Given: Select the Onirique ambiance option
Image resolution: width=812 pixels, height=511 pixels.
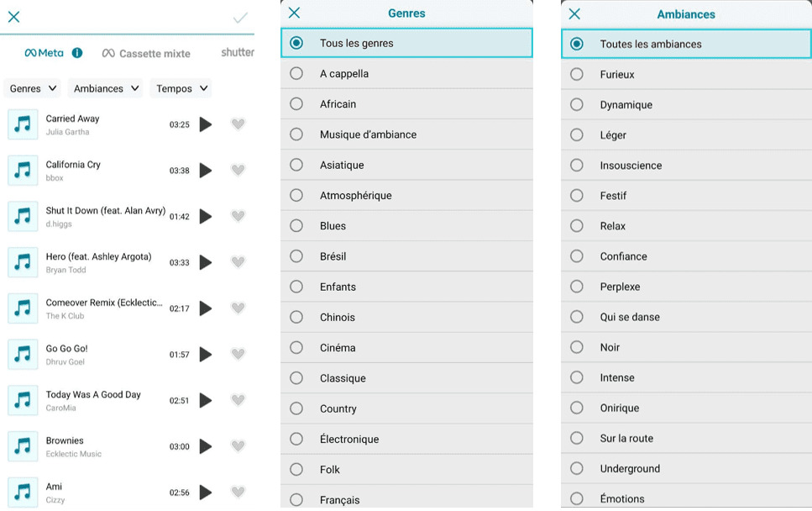Looking at the screenshot, I should click(x=577, y=408).
